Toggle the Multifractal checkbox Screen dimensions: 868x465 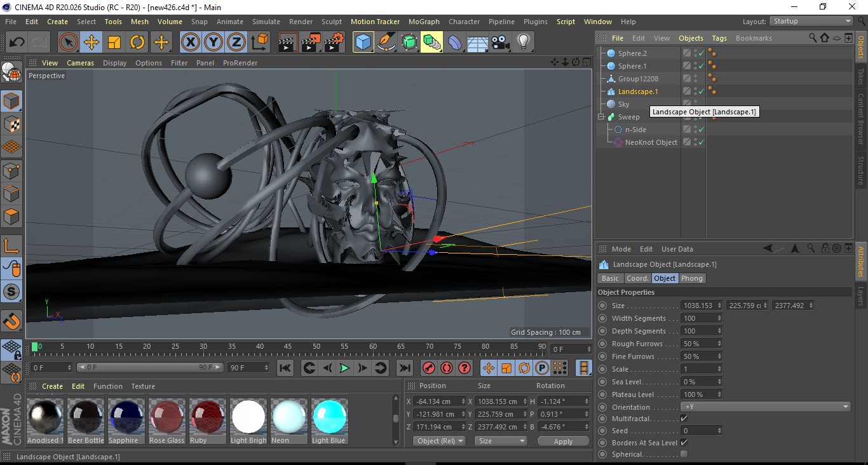coord(684,419)
